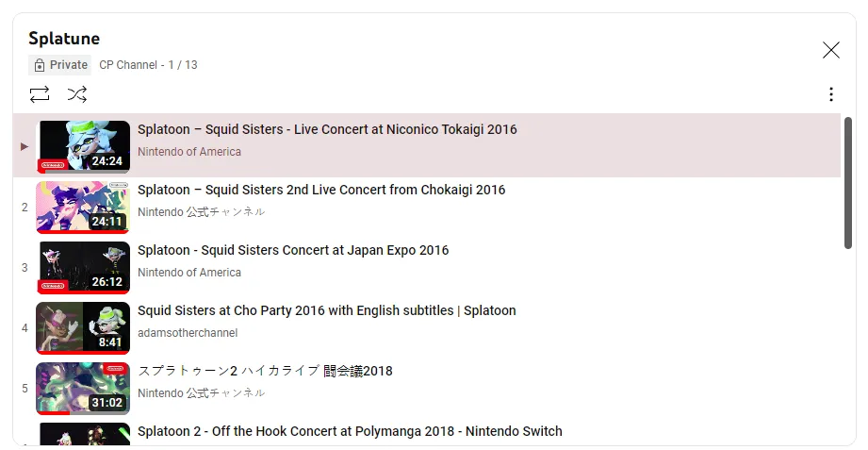Open playlist three-dot options menu
Screen dimensions: 868x450
point(831,94)
